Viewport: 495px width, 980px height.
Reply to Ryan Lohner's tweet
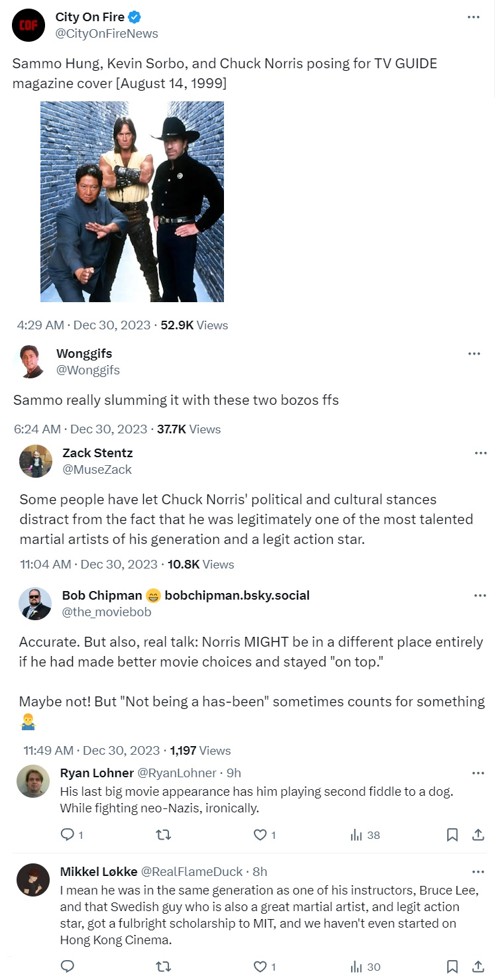68,835
